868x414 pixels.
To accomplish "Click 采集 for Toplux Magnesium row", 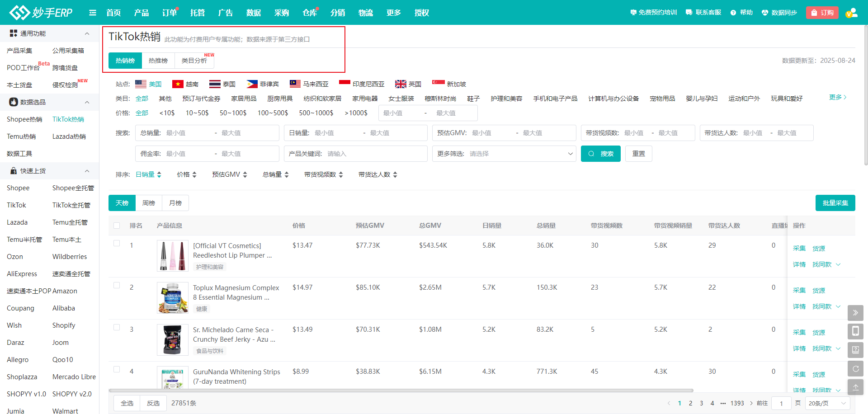I will click(x=799, y=290).
